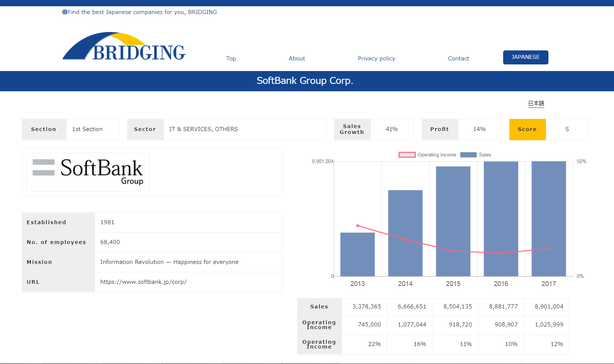Select the sales figure 3,378,365

(366, 307)
